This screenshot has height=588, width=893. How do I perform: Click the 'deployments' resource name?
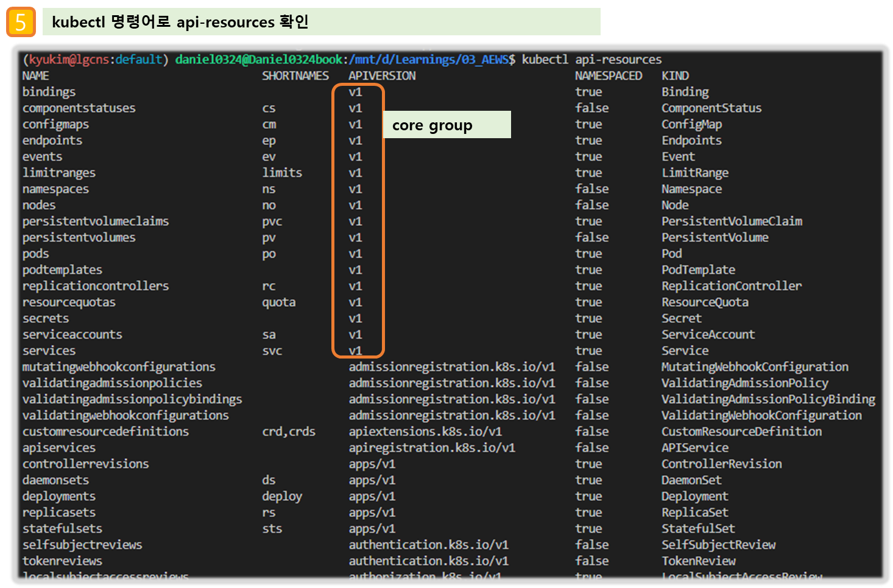pyautogui.click(x=59, y=497)
